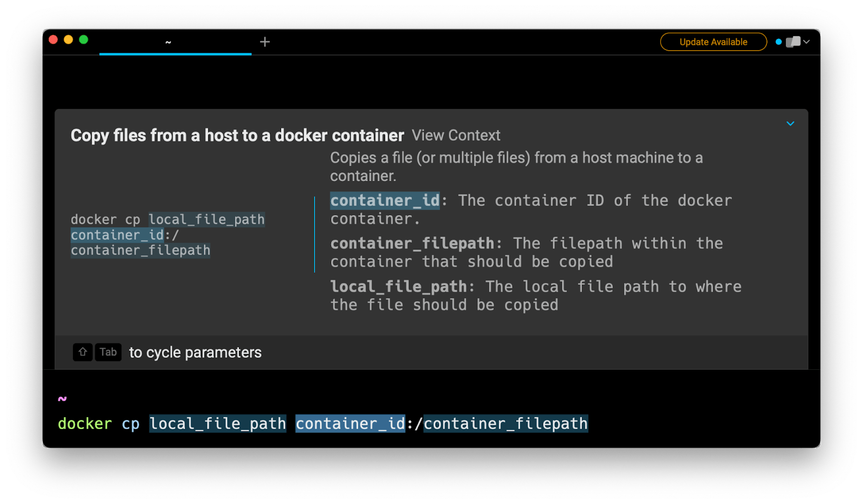Click local_file_path in the workflow command preview
The width and height of the screenshot is (863, 504).
click(x=207, y=219)
